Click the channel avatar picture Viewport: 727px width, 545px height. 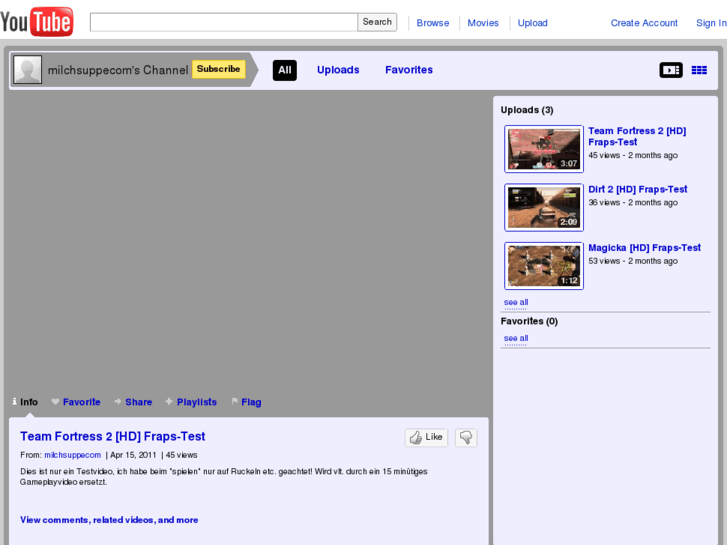(27, 70)
